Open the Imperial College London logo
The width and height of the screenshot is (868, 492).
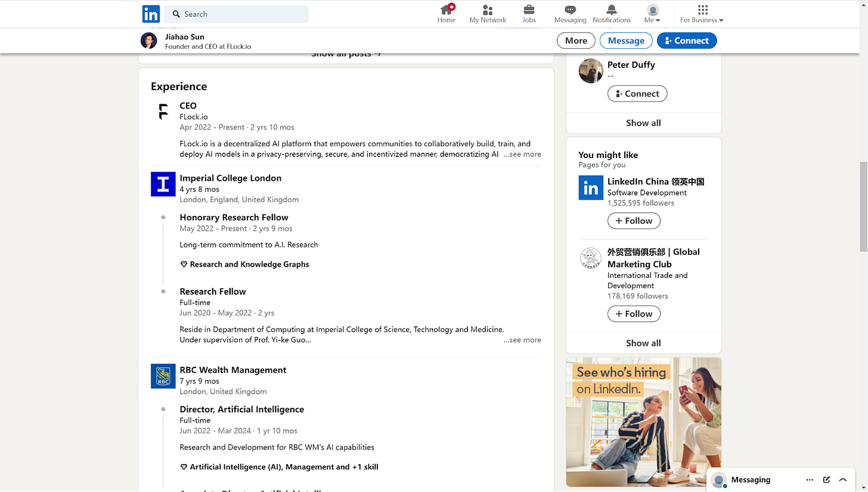[163, 184]
